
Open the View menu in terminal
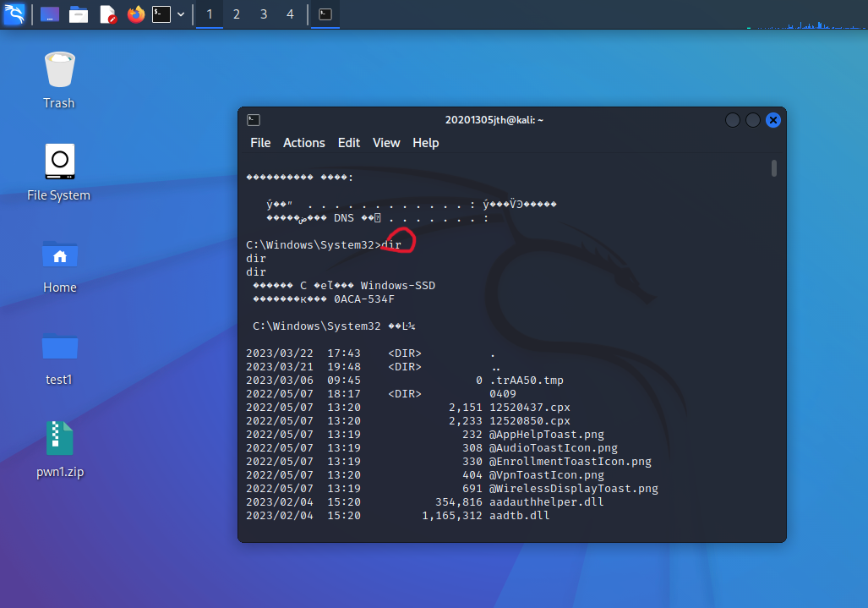tap(386, 143)
